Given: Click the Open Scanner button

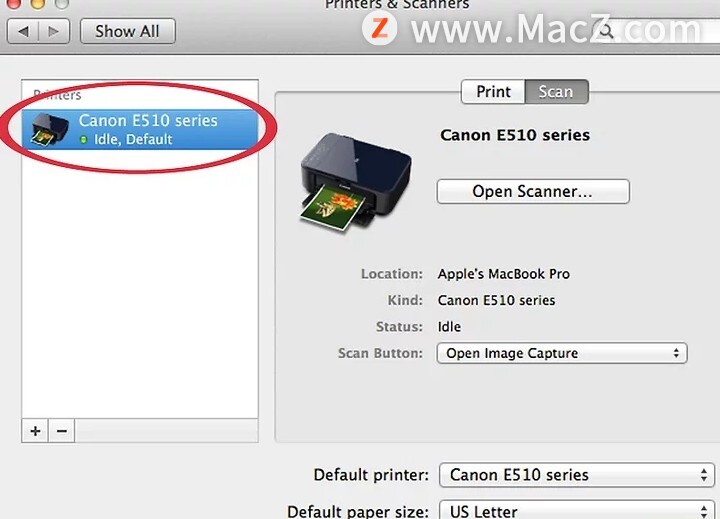Looking at the screenshot, I should tap(533, 191).
